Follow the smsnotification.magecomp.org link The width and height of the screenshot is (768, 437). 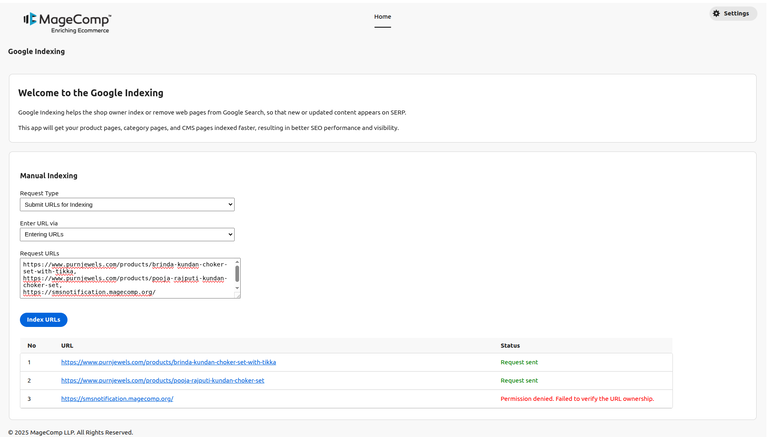click(117, 399)
